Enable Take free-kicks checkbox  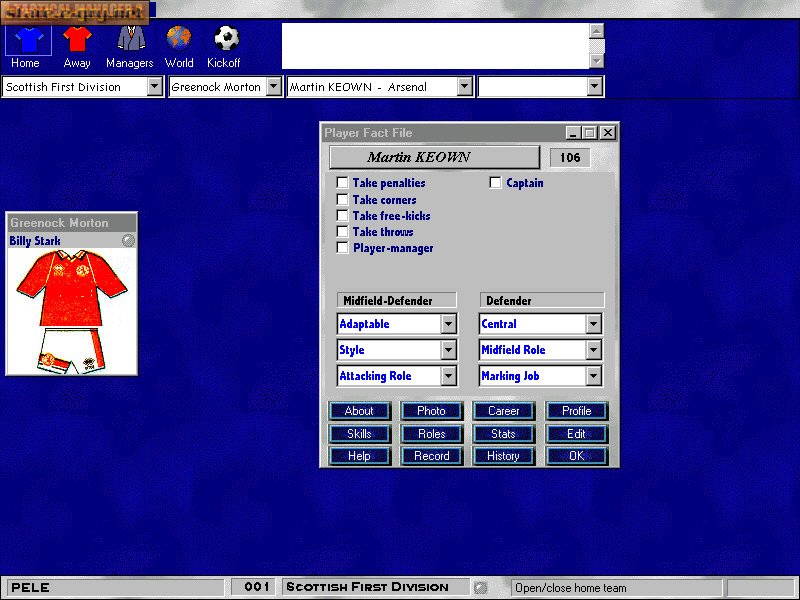coord(342,215)
